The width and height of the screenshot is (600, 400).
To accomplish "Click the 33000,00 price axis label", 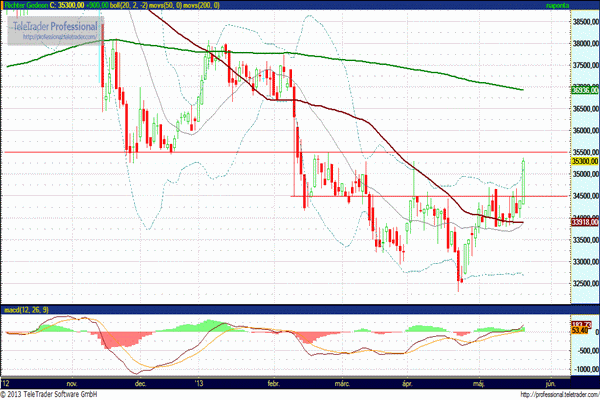I will coord(585,262).
